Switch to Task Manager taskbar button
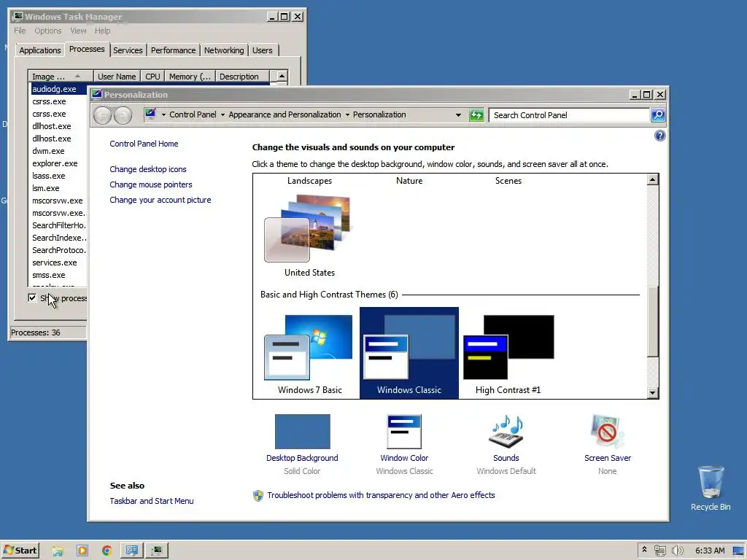This screenshot has height=560, width=747. [x=157, y=551]
